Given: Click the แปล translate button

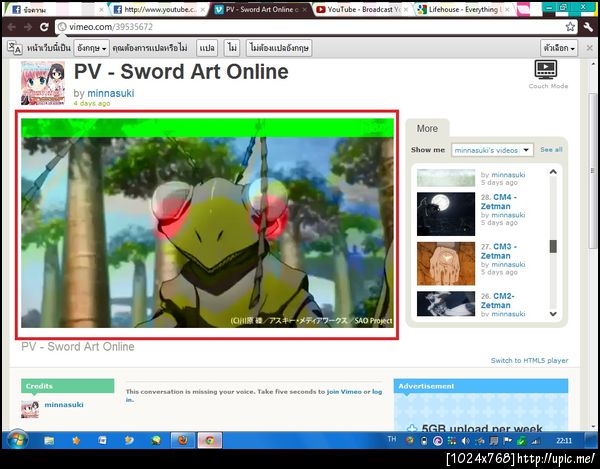Looking at the screenshot, I should tap(207, 48).
